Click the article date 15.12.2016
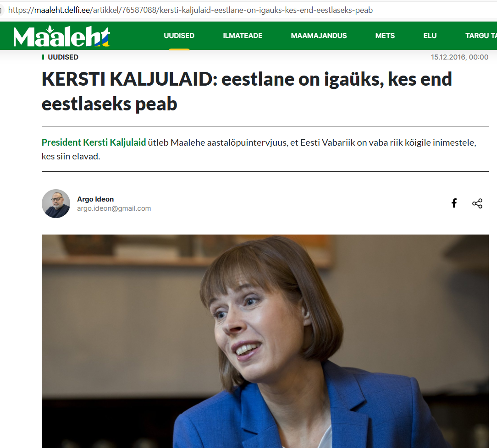497x448 pixels. [x=459, y=57]
